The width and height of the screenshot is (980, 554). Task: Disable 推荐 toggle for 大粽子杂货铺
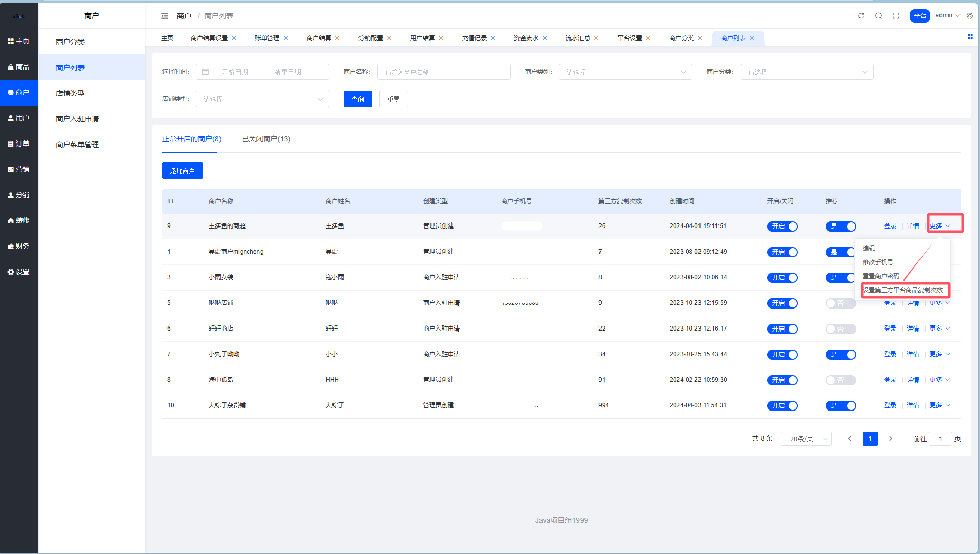point(841,406)
